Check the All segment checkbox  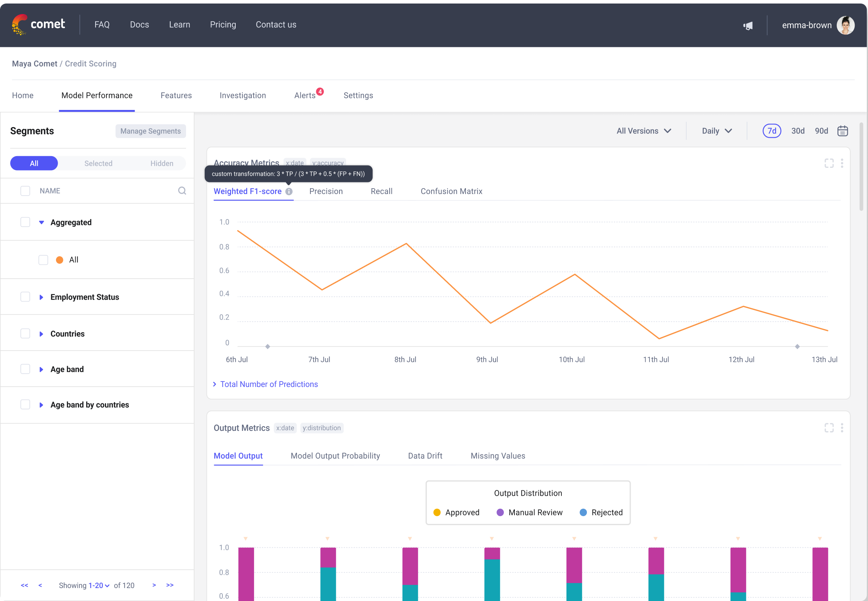pos(43,260)
